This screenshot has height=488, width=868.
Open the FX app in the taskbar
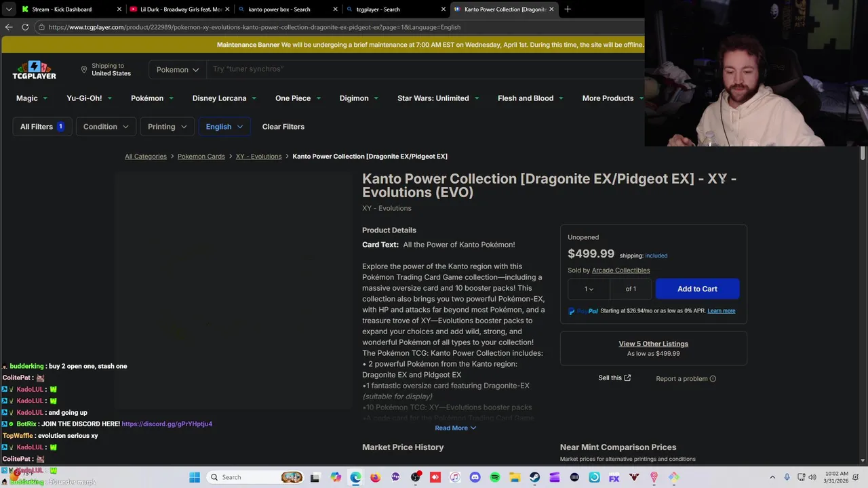614,477
